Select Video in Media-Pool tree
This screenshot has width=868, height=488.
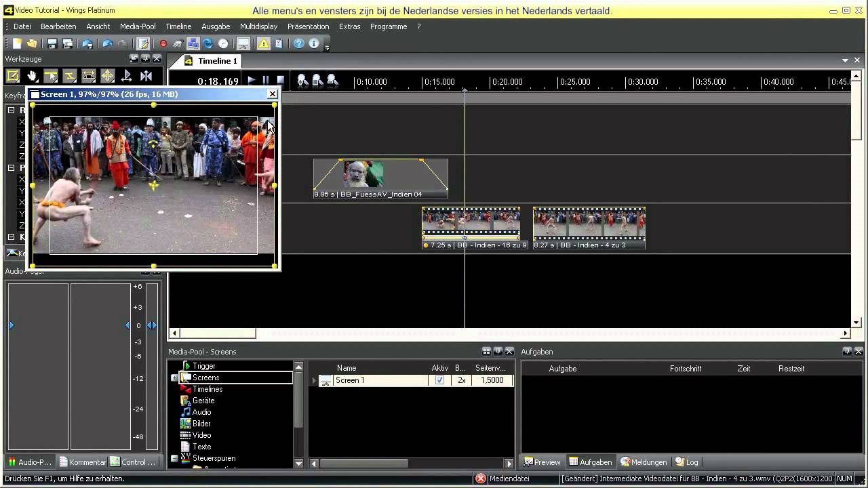click(201, 435)
